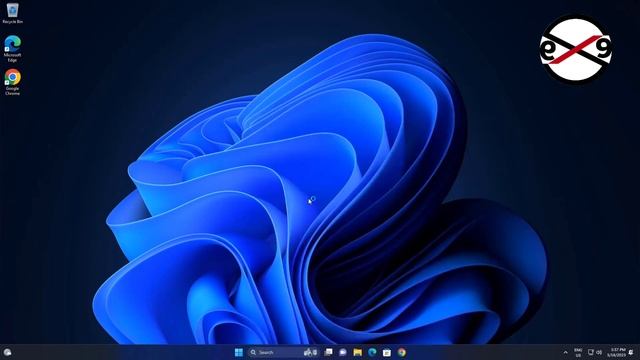Open the notification bell in the tray
This screenshot has height=360, width=640.
[x=631, y=352]
